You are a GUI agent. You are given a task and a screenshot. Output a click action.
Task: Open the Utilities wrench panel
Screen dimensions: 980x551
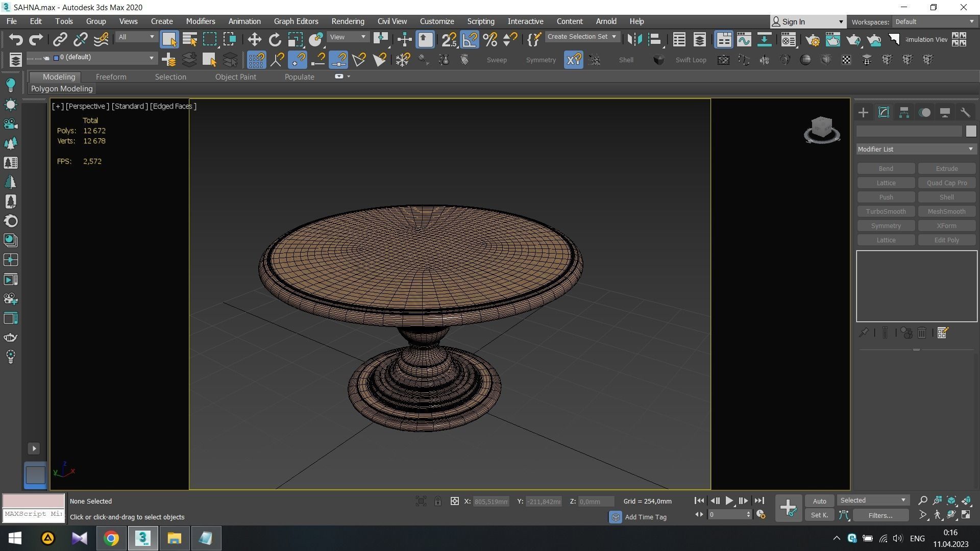[x=965, y=113]
